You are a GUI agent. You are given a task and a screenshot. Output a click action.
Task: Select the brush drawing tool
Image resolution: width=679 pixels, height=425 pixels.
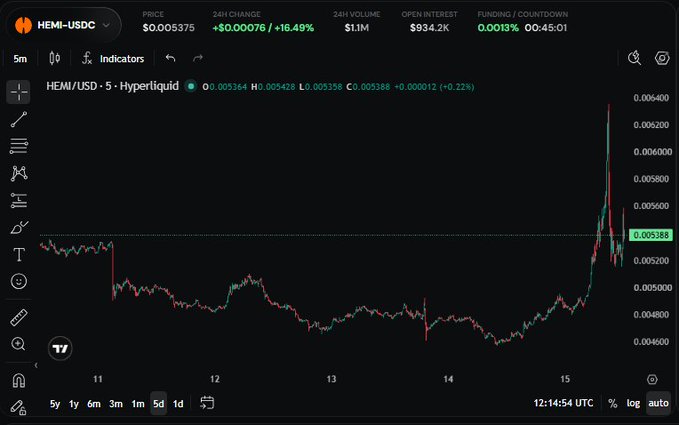[x=19, y=227]
